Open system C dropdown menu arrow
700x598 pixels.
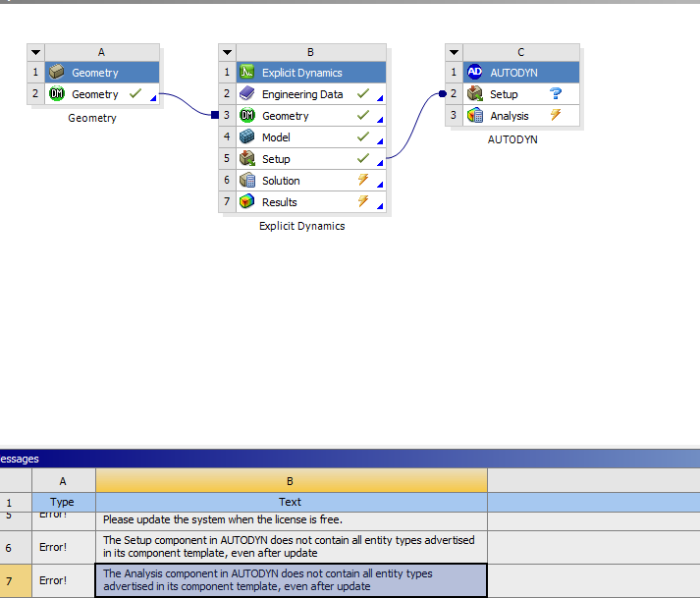pyautogui.click(x=454, y=52)
